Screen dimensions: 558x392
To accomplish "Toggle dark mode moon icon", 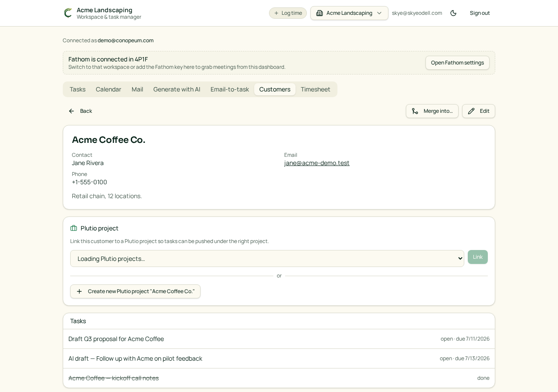I will (x=453, y=13).
